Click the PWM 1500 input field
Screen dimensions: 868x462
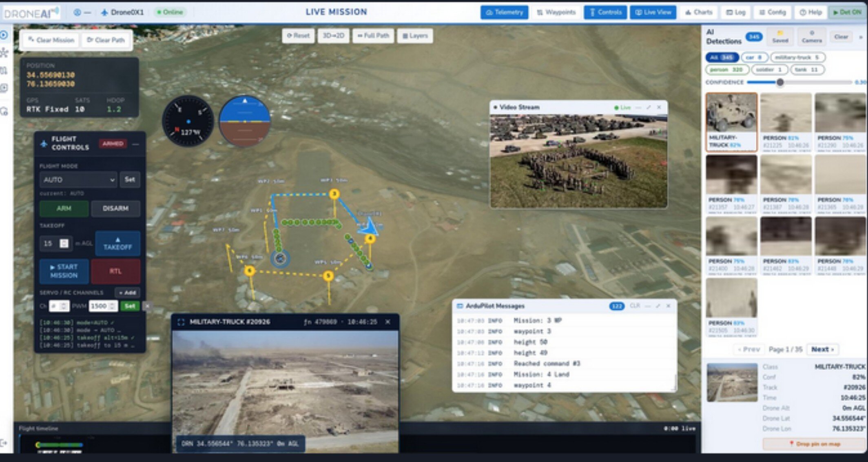104,306
